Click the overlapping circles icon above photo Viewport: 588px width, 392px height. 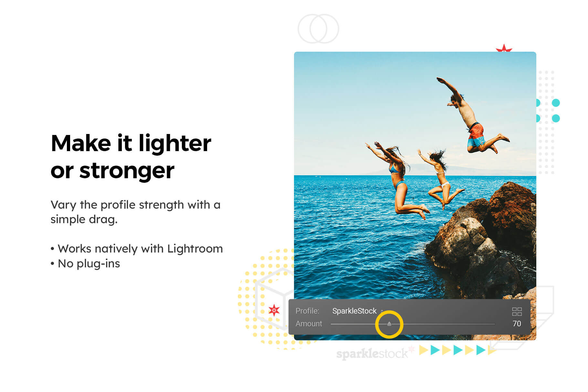(x=318, y=29)
